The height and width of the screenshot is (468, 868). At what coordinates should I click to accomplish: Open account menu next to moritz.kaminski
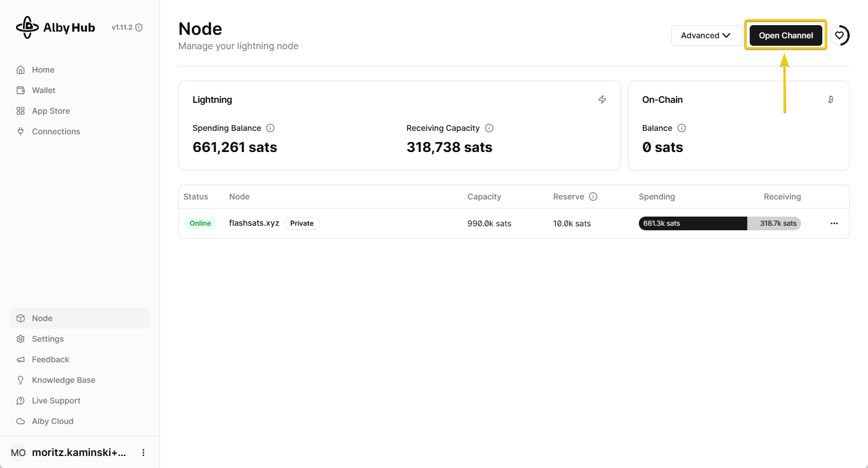point(143,453)
